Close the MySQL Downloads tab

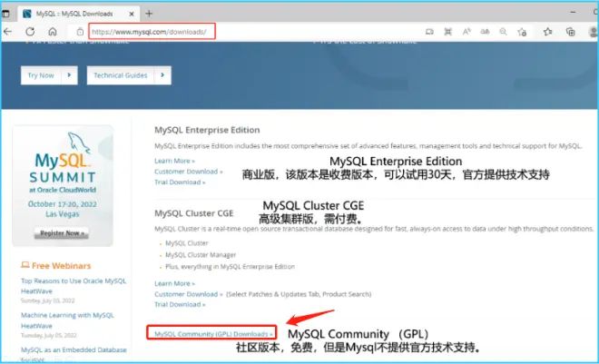pyautogui.click(x=132, y=15)
